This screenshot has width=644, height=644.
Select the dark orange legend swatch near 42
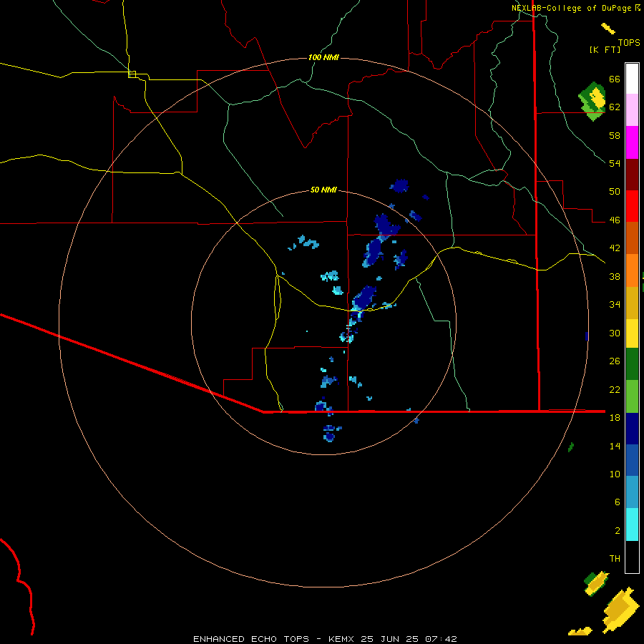(x=632, y=238)
